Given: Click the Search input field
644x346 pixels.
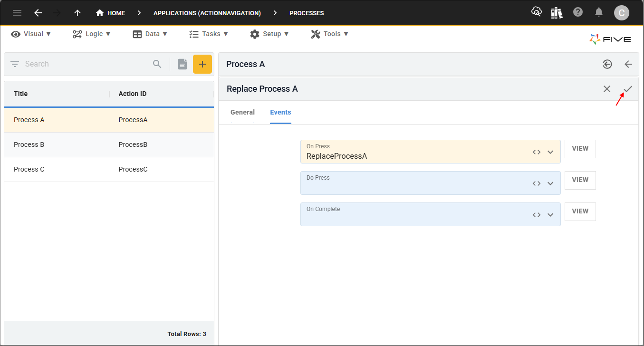Looking at the screenshot, I should [86, 64].
